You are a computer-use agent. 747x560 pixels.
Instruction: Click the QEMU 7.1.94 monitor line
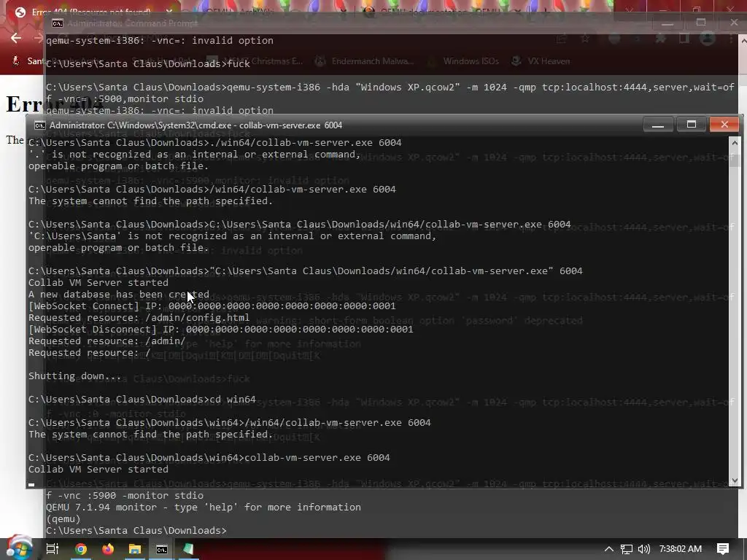click(204, 507)
